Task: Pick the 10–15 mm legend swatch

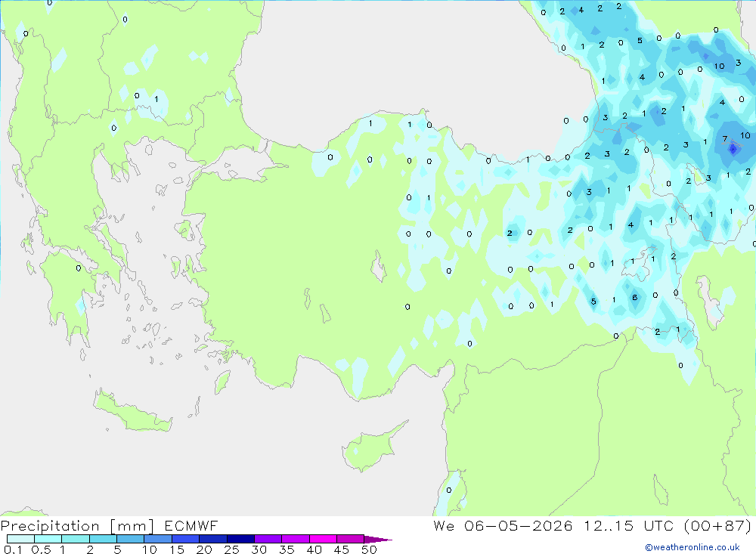Action: coord(158,539)
